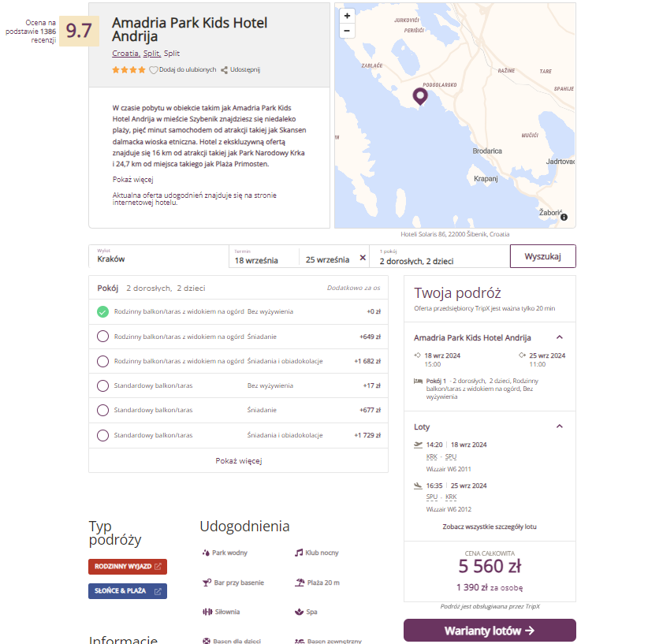Open the travelers field 2 dorosłych, 2 dzieci
This screenshot has height=644, width=648.
tap(440, 256)
